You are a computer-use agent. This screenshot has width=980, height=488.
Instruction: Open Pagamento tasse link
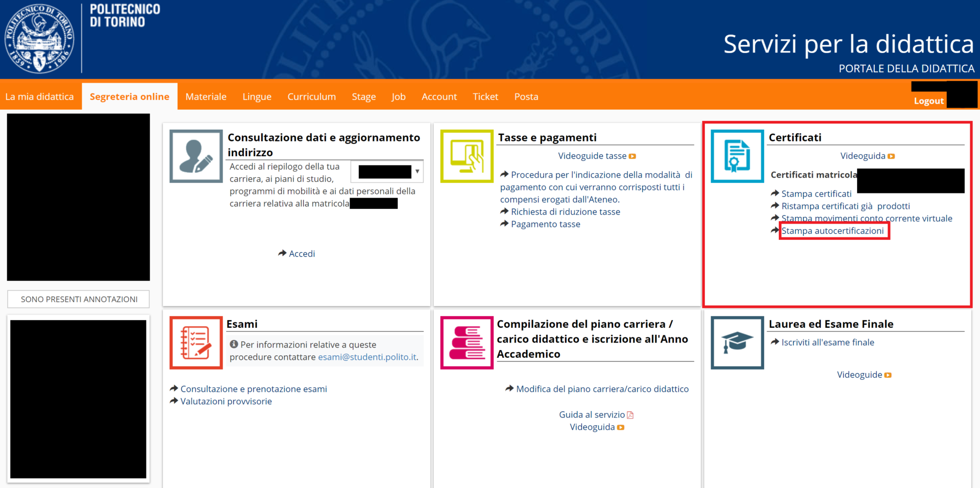[545, 224]
